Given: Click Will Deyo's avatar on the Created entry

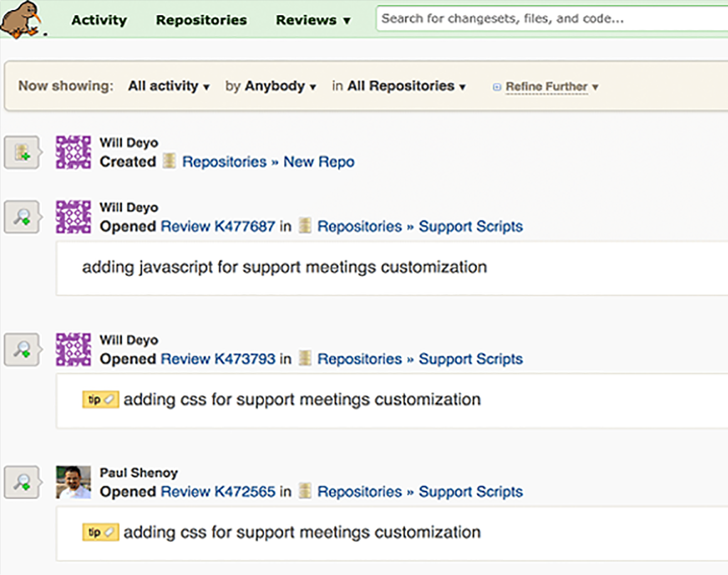Looking at the screenshot, I should (73, 153).
